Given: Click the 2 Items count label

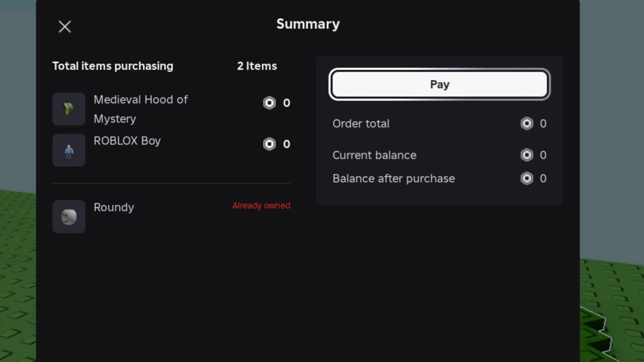Looking at the screenshot, I should (x=257, y=66).
